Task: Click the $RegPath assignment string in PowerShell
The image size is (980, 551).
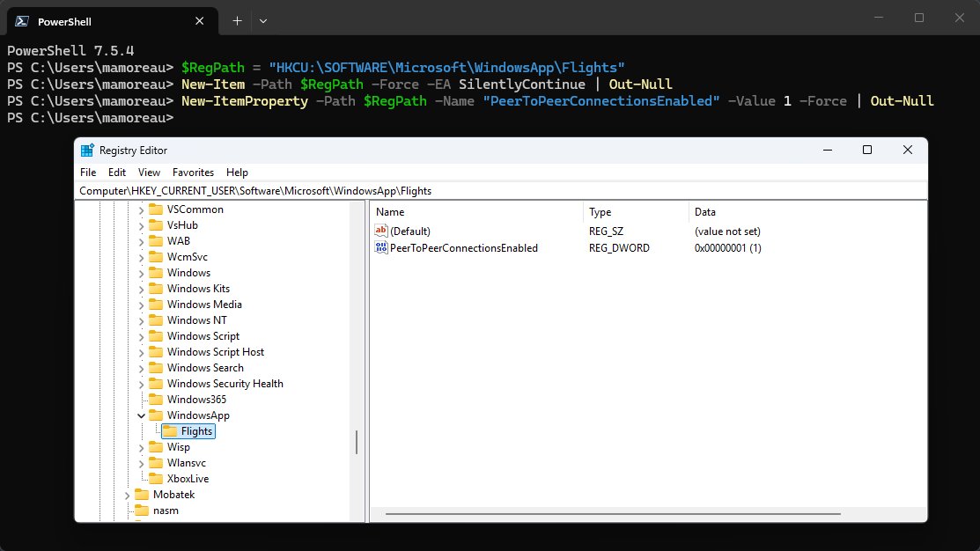Action: pos(446,68)
